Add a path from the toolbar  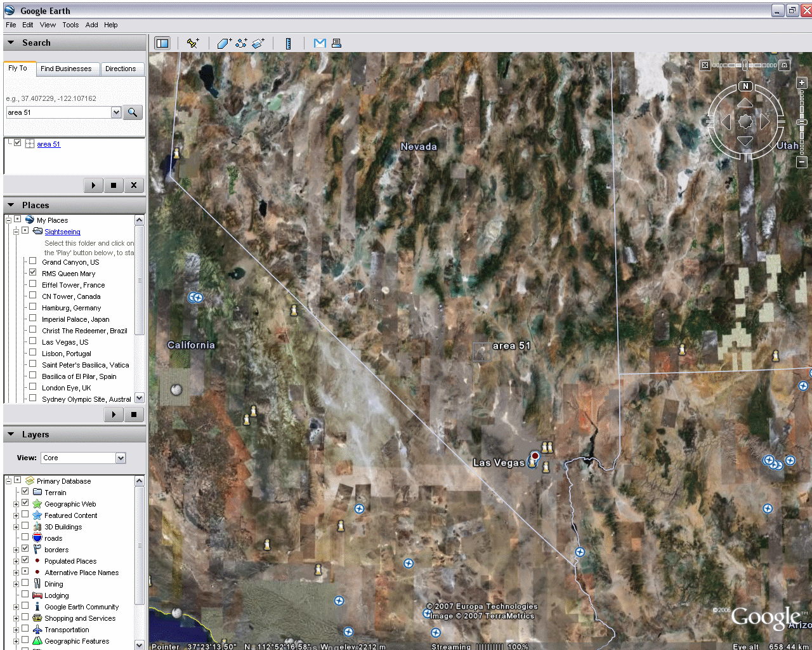coord(241,43)
